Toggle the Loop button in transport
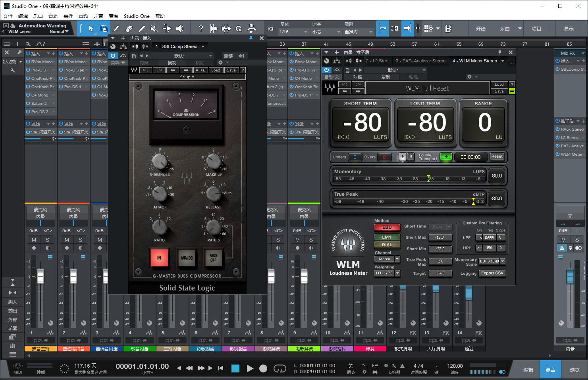The image size is (588, 380). (280, 368)
